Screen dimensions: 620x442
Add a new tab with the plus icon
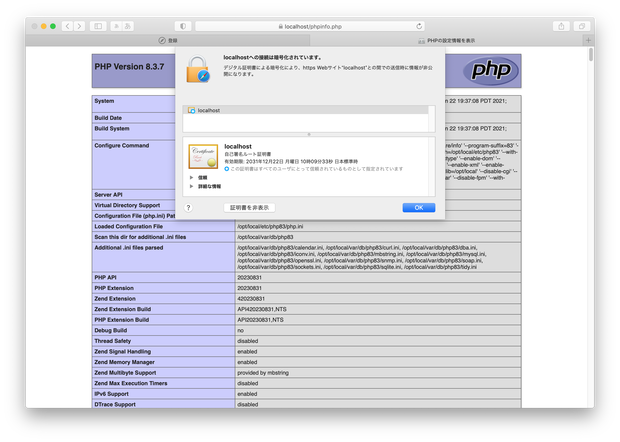pyautogui.click(x=588, y=40)
